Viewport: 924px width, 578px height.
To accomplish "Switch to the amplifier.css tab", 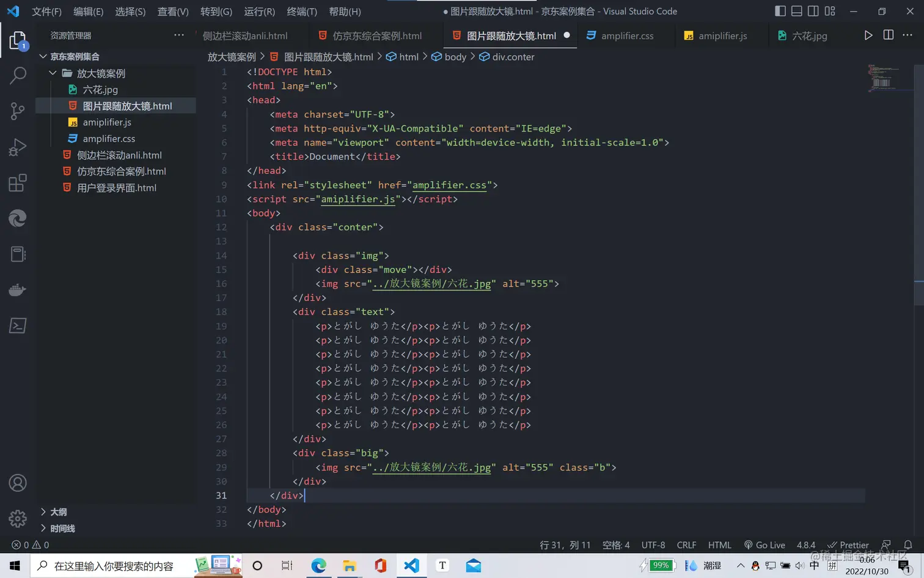I will pyautogui.click(x=627, y=36).
